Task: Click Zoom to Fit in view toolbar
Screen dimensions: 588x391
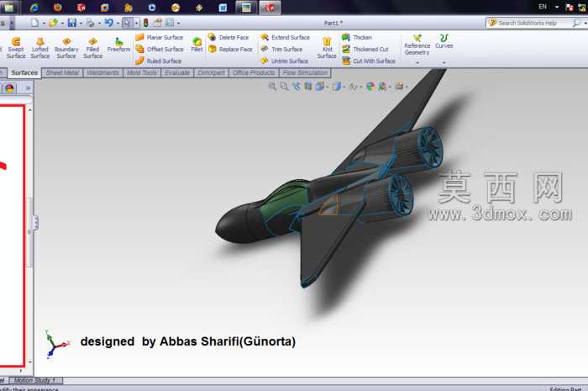Action: coord(273,87)
